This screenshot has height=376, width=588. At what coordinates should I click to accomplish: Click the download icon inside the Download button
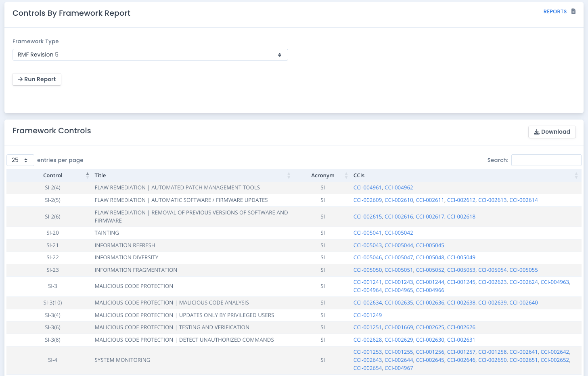pyautogui.click(x=537, y=132)
